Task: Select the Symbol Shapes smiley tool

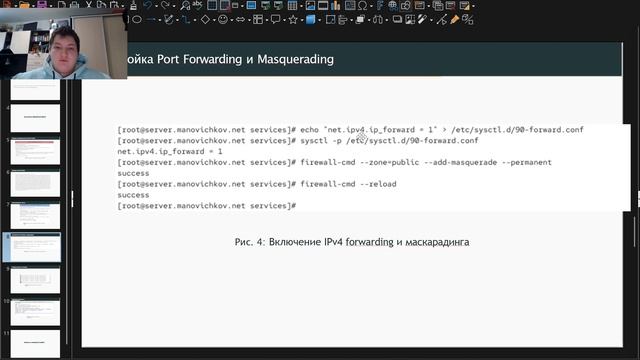Action: pyautogui.click(x=223, y=19)
